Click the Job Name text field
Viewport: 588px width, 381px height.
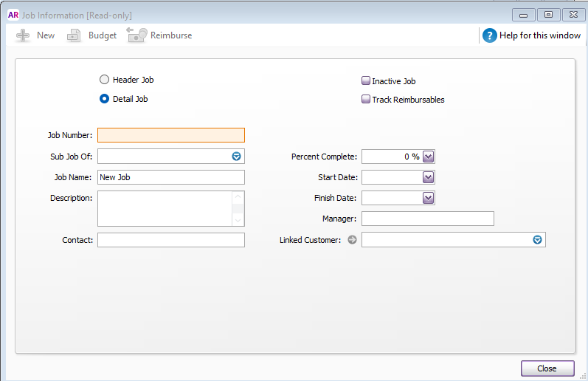[170, 177]
